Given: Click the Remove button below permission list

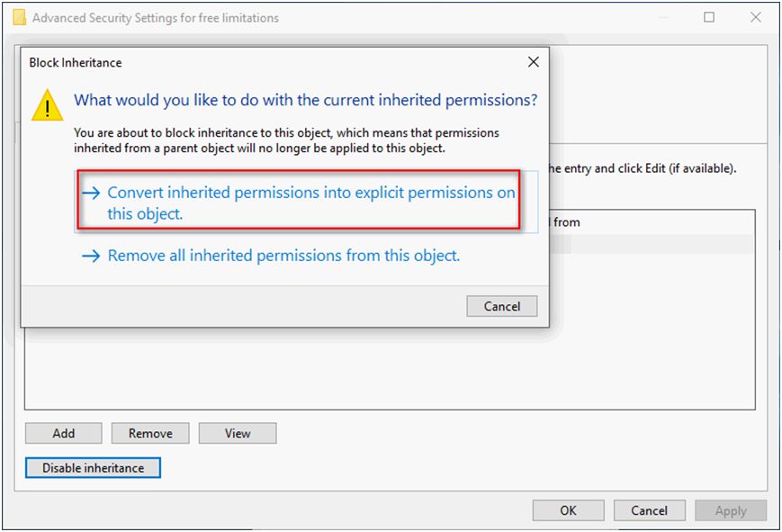Looking at the screenshot, I should point(150,433).
